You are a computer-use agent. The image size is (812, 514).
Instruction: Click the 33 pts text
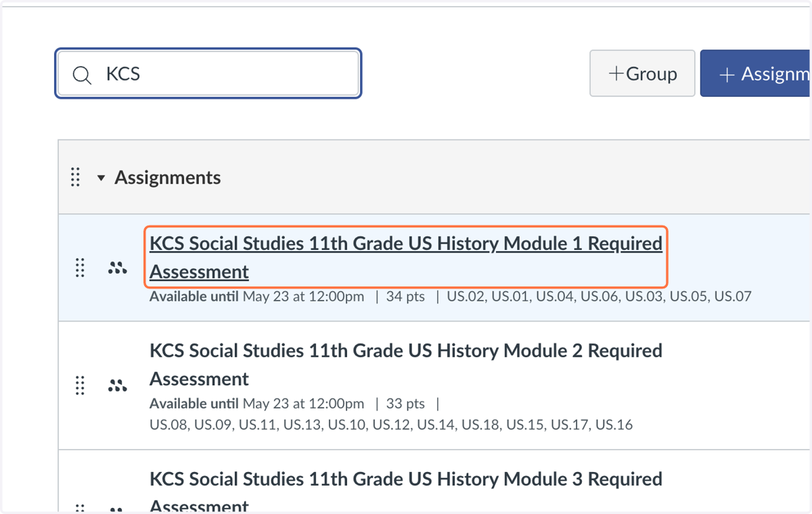[405, 404]
